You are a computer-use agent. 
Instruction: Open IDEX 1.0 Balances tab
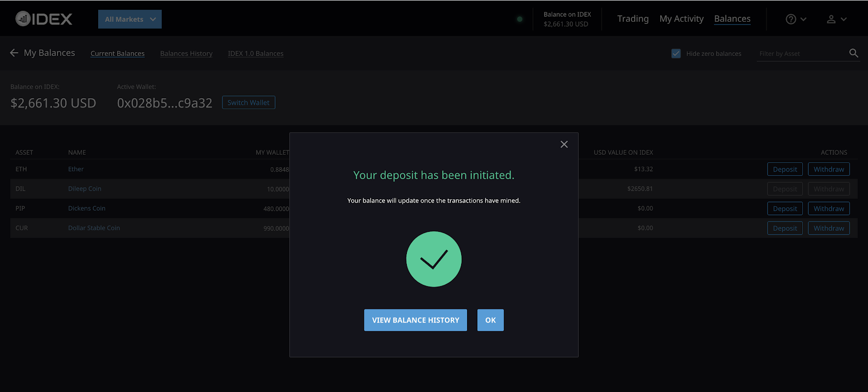pyautogui.click(x=256, y=53)
